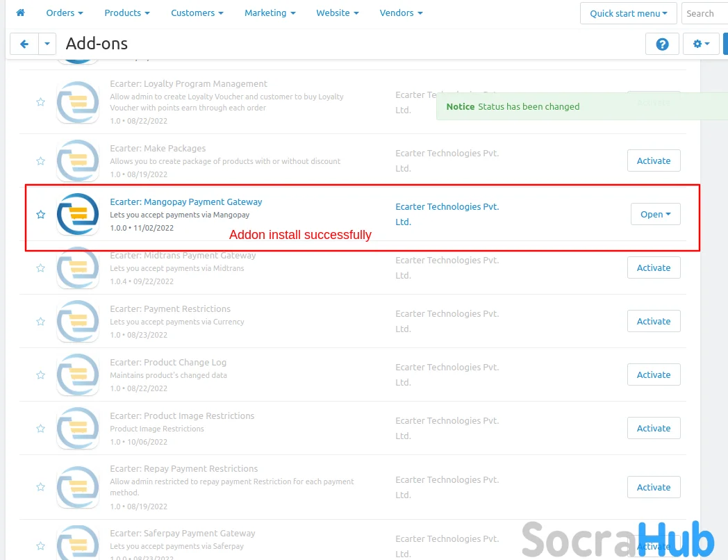This screenshot has width=728, height=560.
Task: Click the back arrow button
Action: click(24, 44)
